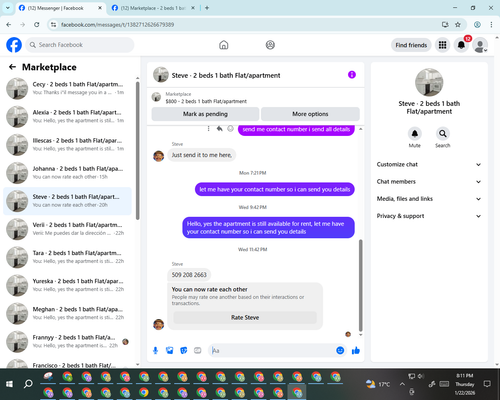Go back using Marketplace back arrow
This screenshot has height=400, width=500.
point(12,67)
